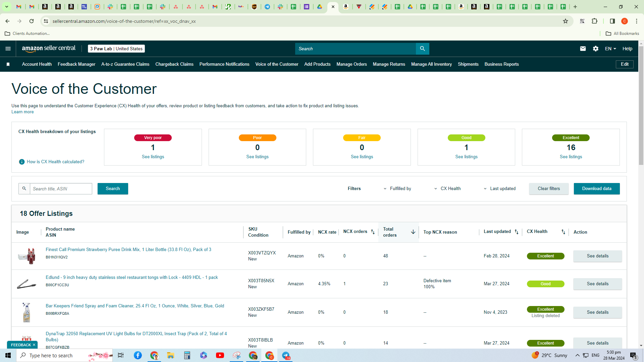Click the Strawberry Puree product thumbnail
The height and width of the screenshot is (362, 644).
[x=26, y=256]
